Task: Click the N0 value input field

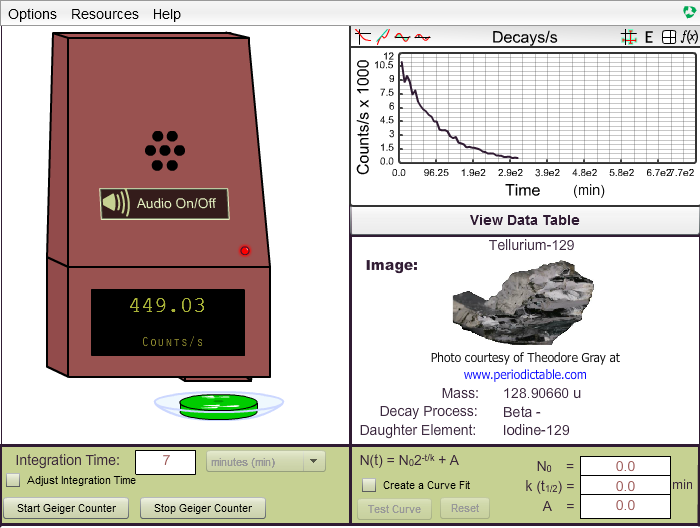Action: point(625,466)
